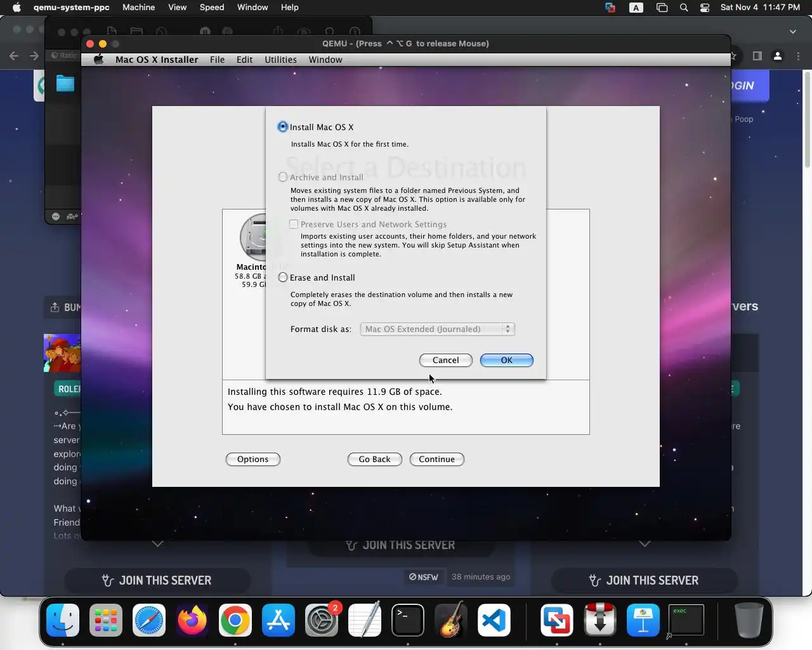Image resolution: width=812 pixels, height=650 pixels.
Task: Open the host Apple menu
Action: [x=16, y=8]
